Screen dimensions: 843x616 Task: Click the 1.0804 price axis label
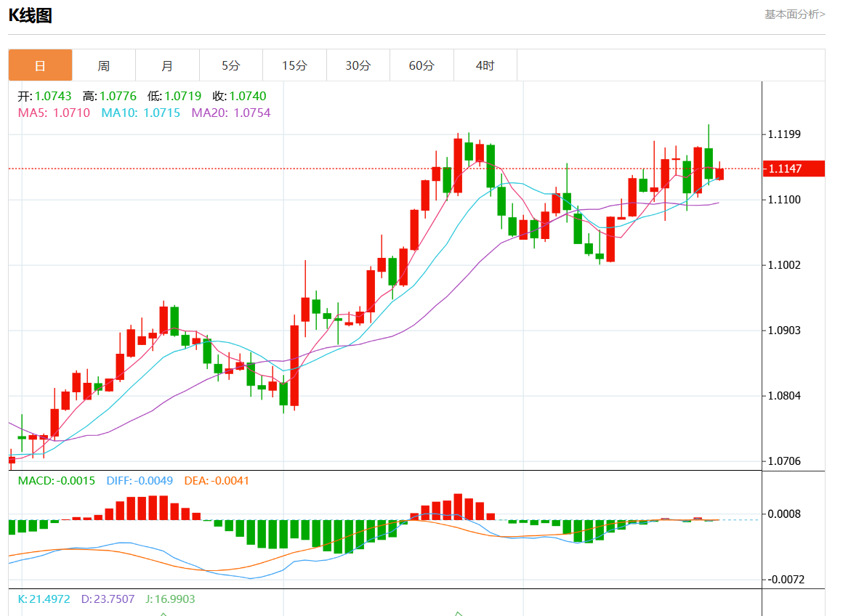tap(784, 396)
